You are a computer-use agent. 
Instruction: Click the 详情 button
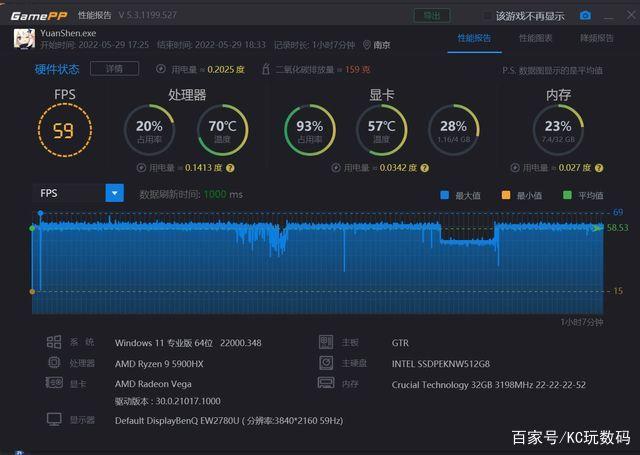tap(114, 69)
